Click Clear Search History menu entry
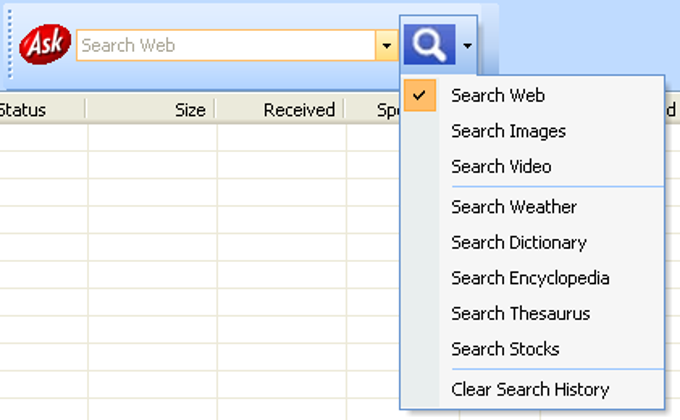Image resolution: width=680 pixels, height=420 pixels. tap(533, 390)
